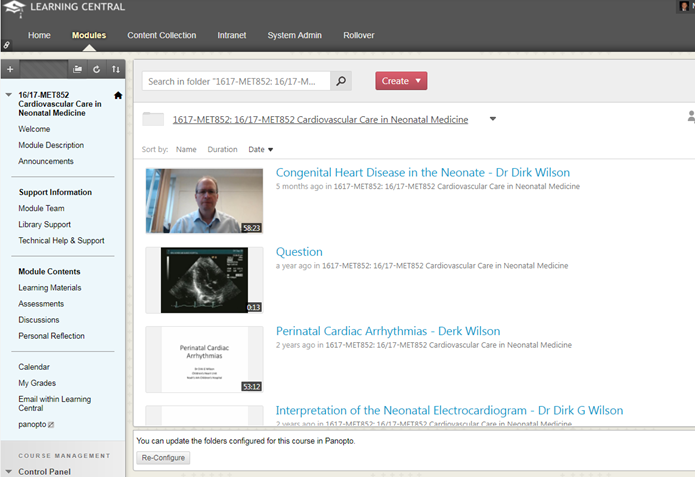Open Email within Learning Central link
695x477 pixels.
coord(55,403)
